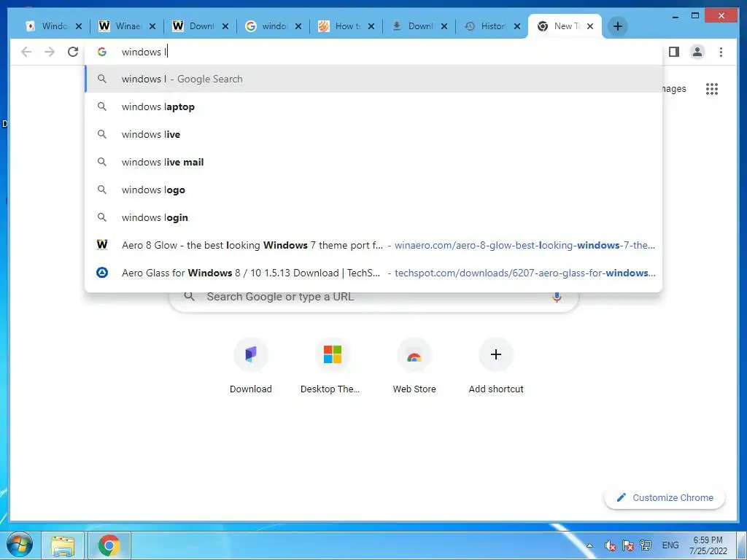This screenshot has width=747, height=560.
Task: Select the 'windows login' suggestion
Action: pyautogui.click(x=373, y=217)
